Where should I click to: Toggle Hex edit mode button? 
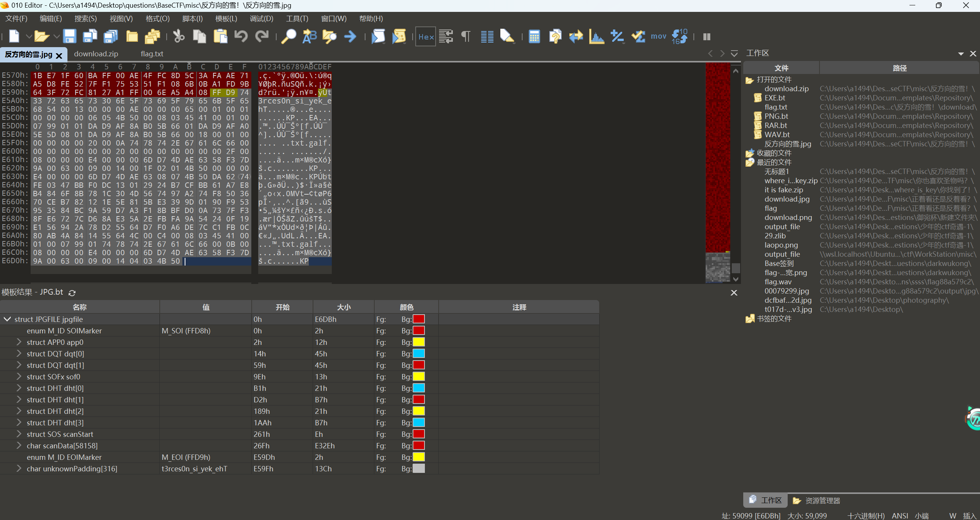tap(426, 36)
